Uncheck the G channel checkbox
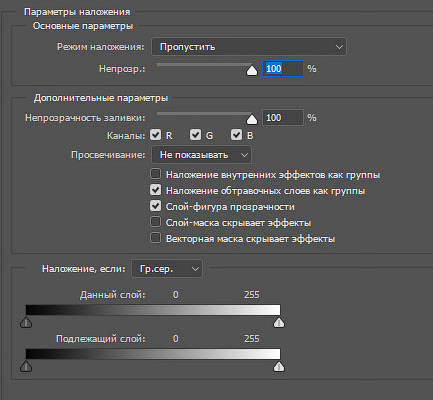The image size is (433, 400). (195, 135)
